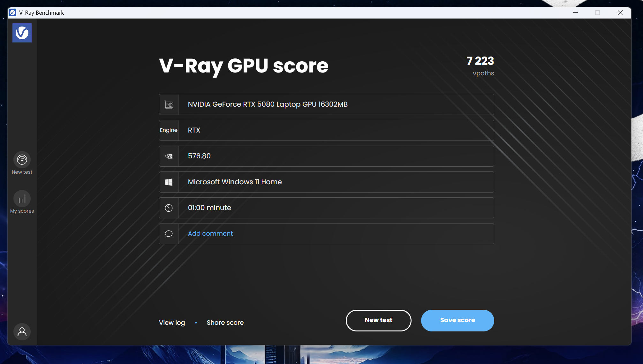Click the V-Ray title bar app icon
The width and height of the screenshot is (643, 364).
click(13, 13)
